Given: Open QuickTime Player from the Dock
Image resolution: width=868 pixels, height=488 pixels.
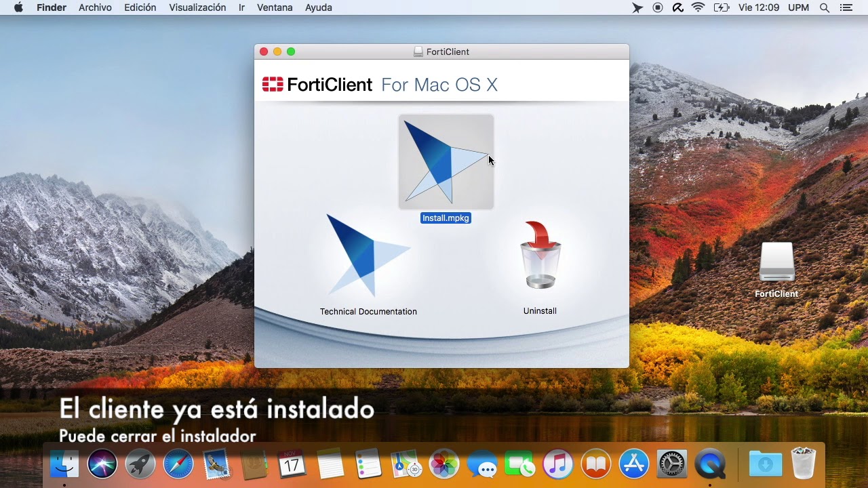Looking at the screenshot, I should pyautogui.click(x=710, y=464).
